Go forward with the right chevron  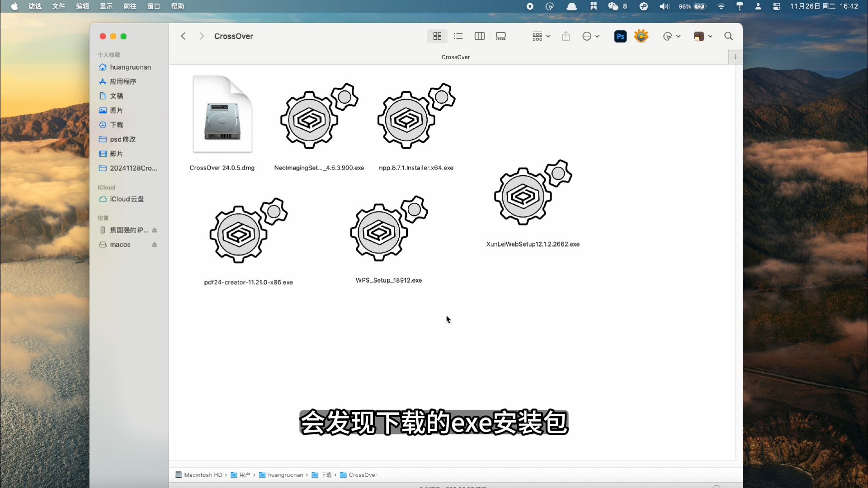tap(202, 36)
